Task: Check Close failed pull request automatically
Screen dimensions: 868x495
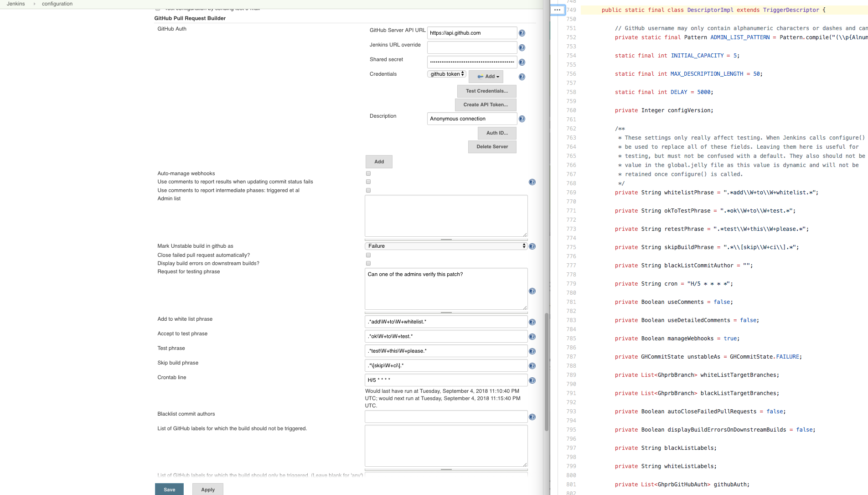Action: 368,255
